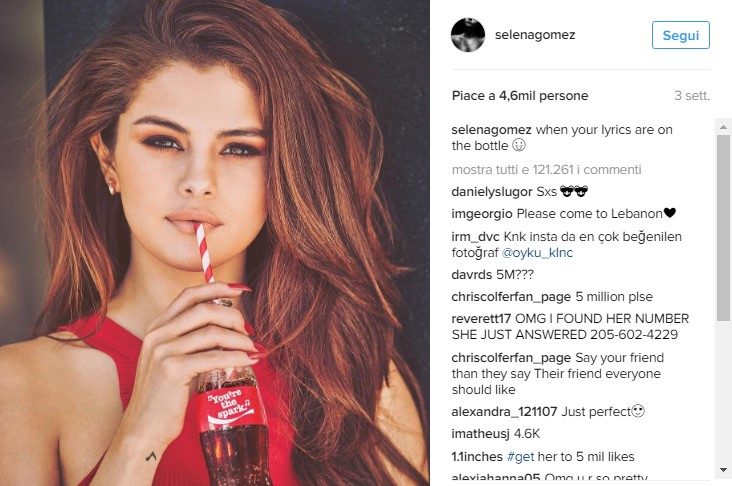Open imatheusj commenter profile
This screenshot has width=732, height=486.
pyautogui.click(x=480, y=434)
